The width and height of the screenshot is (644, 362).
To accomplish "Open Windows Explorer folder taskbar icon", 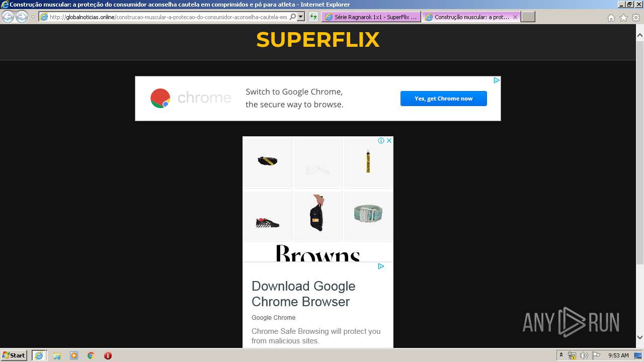I will point(57,355).
